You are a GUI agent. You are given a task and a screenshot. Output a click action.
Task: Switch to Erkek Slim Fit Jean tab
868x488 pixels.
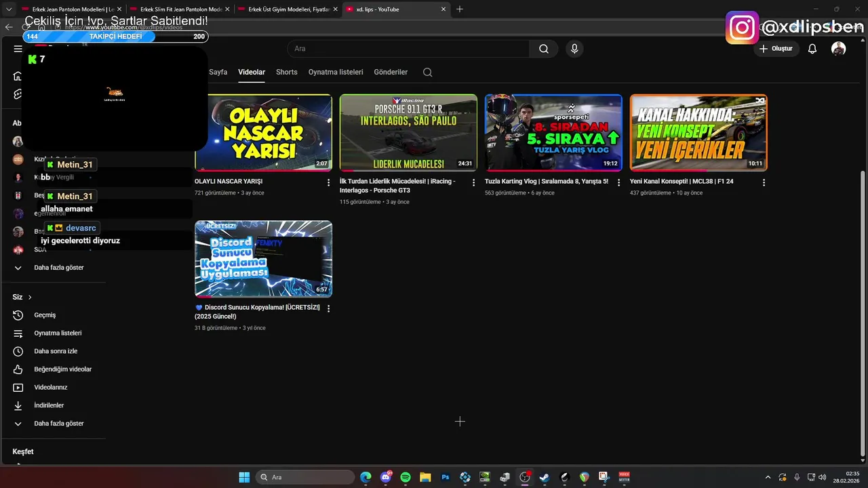coord(180,9)
